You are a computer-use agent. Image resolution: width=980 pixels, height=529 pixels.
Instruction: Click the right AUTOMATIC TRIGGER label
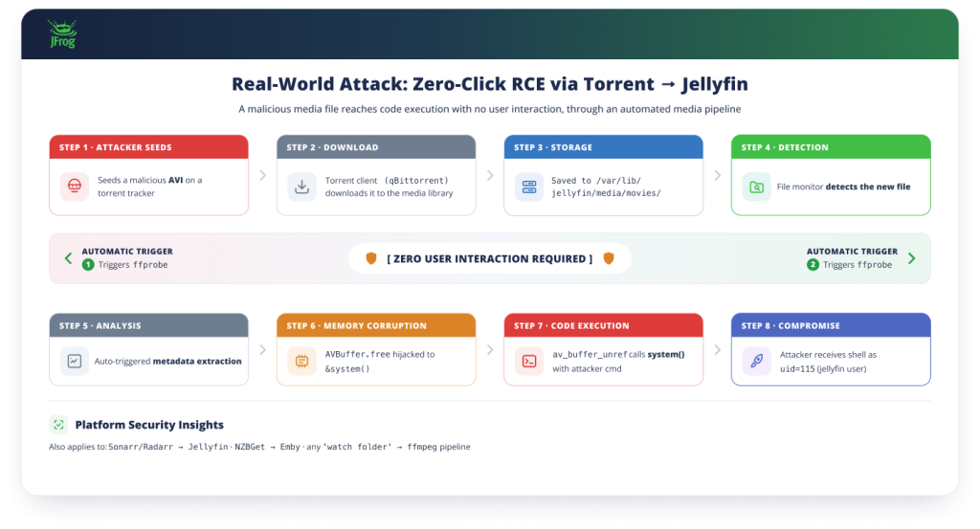click(852, 251)
